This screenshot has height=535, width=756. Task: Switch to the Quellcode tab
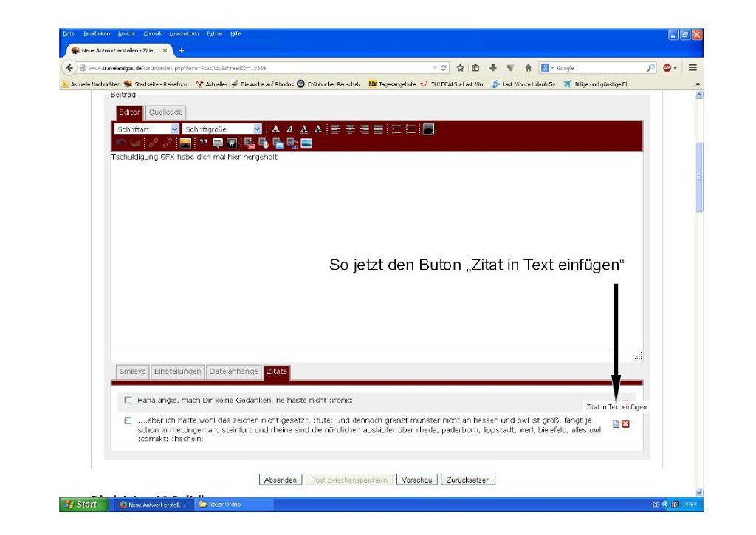pyautogui.click(x=165, y=112)
